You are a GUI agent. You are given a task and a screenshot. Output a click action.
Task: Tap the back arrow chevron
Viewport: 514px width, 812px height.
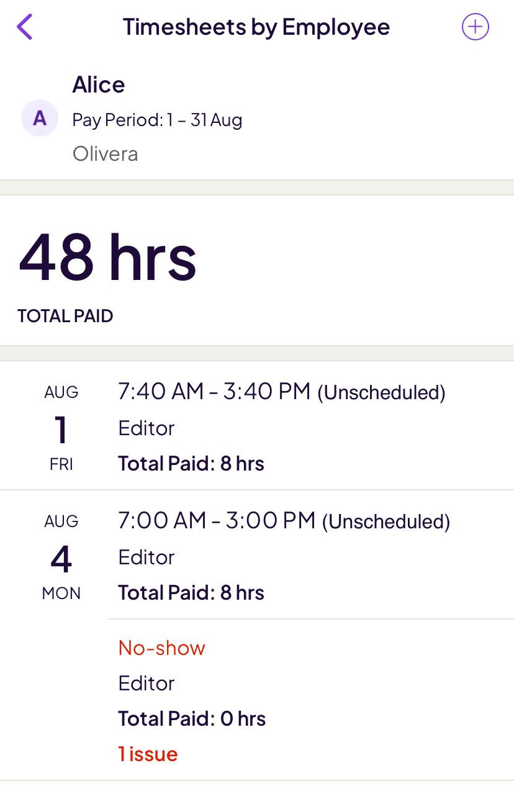click(24, 27)
